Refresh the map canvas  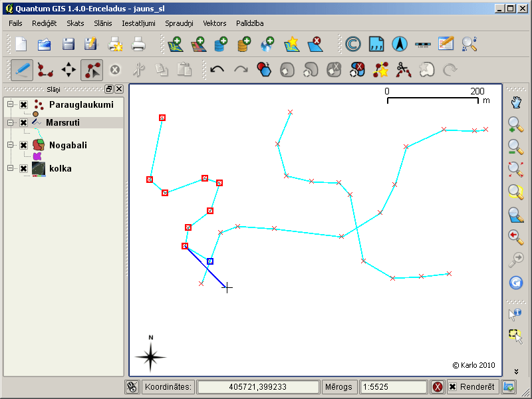[x=516, y=283]
